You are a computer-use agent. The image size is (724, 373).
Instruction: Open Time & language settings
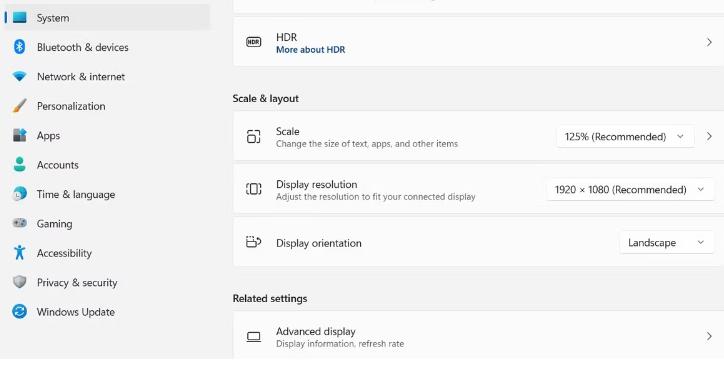click(x=106, y=194)
